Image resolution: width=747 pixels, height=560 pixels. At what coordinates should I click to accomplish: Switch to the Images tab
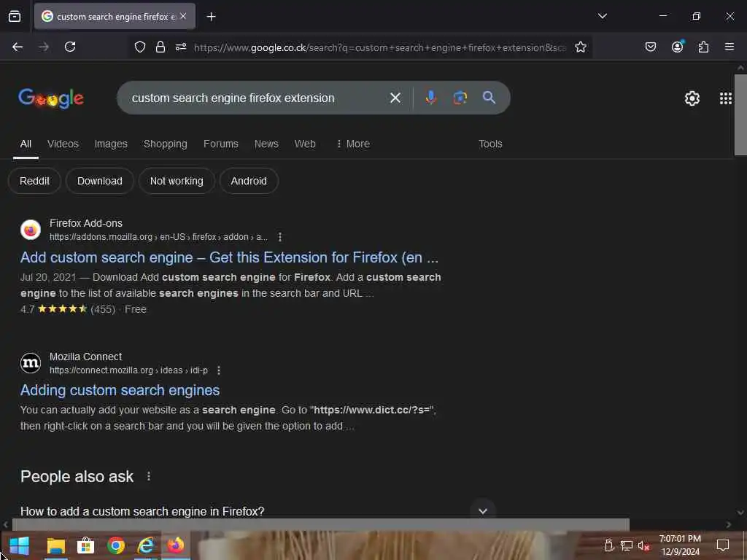point(111,144)
